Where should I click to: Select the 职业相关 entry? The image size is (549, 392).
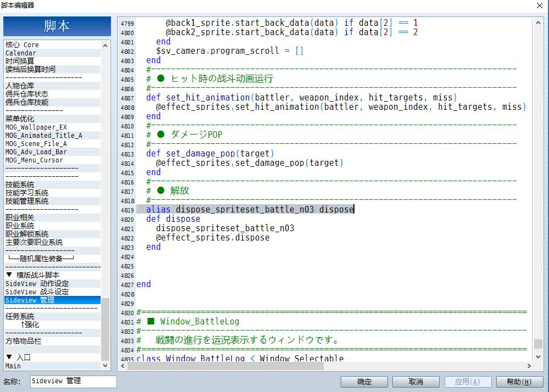[53, 217]
